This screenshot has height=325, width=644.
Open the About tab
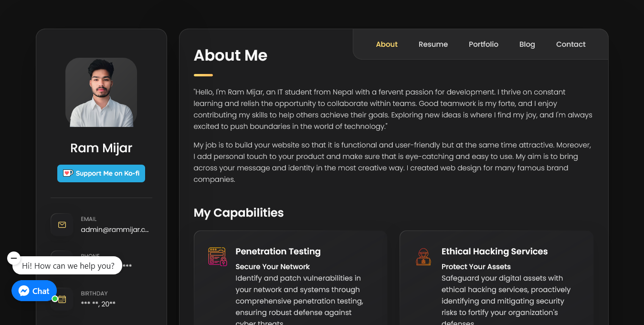tap(387, 44)
